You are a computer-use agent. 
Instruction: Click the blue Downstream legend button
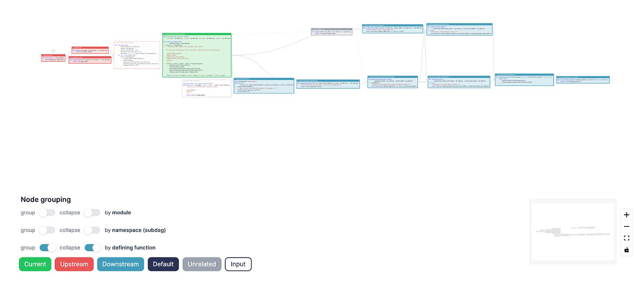pos(121,264)
